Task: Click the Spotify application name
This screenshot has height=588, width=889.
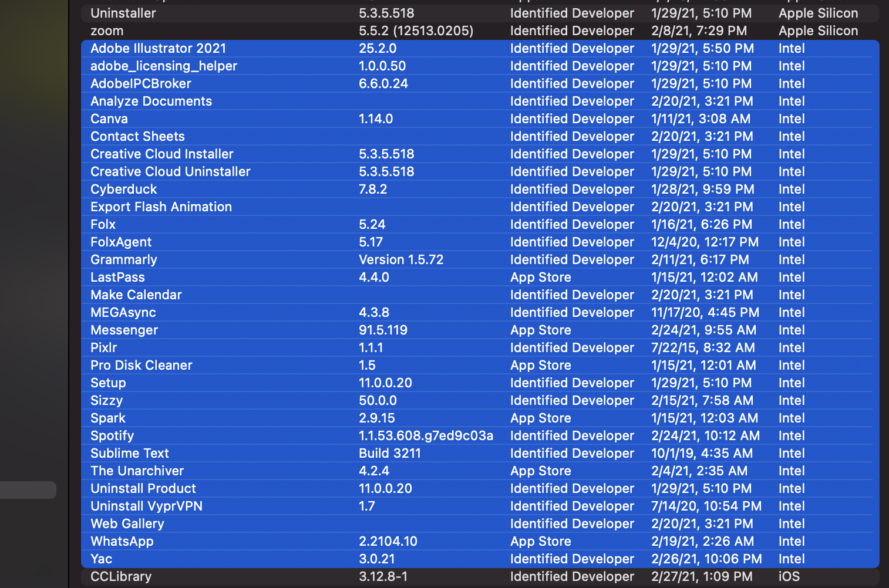Action: pyautogui.click(x=112, y=435)
